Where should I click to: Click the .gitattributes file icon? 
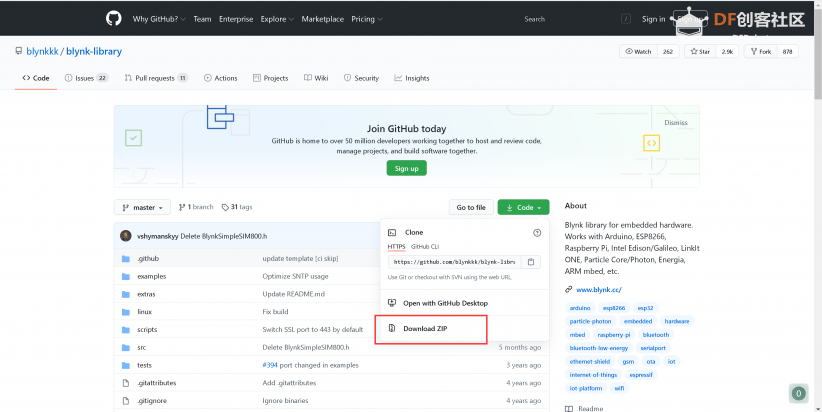(x=126, y=383)
